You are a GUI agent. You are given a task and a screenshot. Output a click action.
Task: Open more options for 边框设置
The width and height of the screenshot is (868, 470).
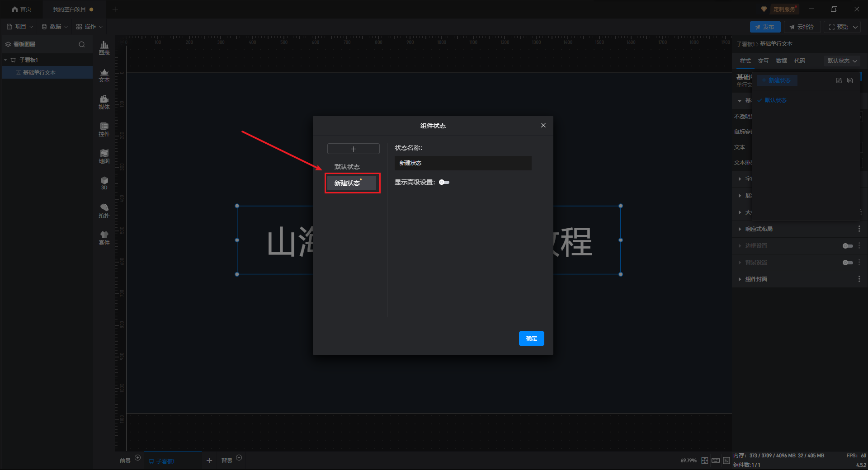(859, 246)
